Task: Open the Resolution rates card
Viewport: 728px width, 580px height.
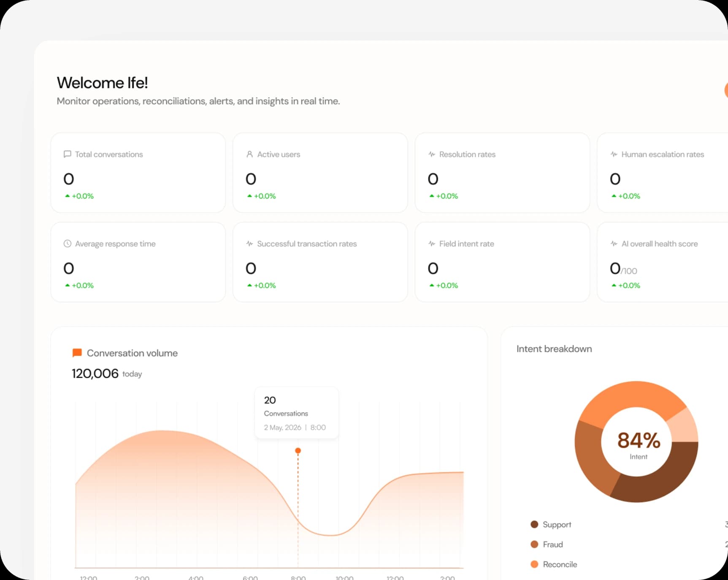Action: [x=502, y=173]
